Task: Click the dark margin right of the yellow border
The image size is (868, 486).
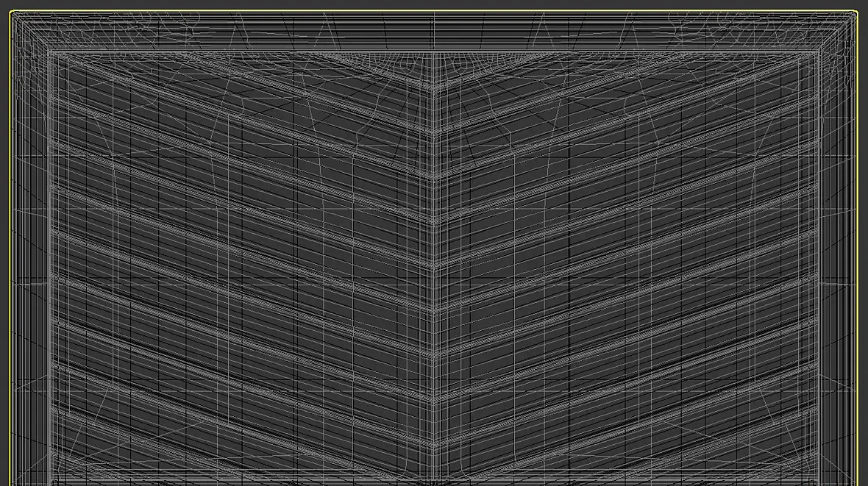Action: point(863,249)
